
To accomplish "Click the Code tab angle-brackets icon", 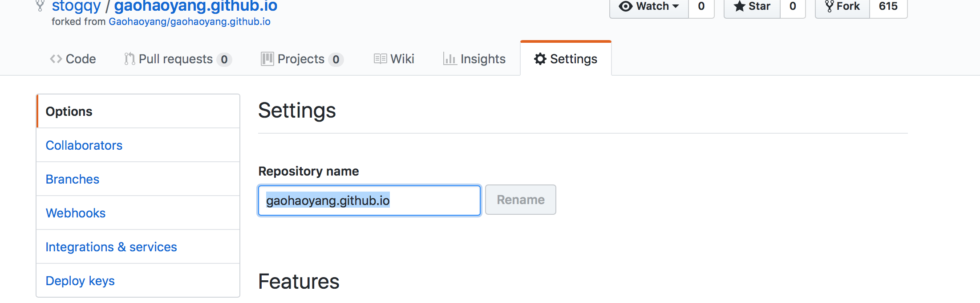I will coord(56,59).
